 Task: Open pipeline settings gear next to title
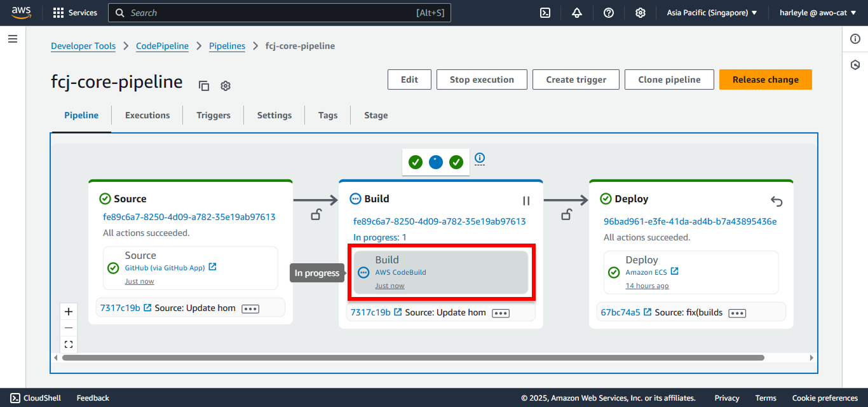click(x=226, y=85)
